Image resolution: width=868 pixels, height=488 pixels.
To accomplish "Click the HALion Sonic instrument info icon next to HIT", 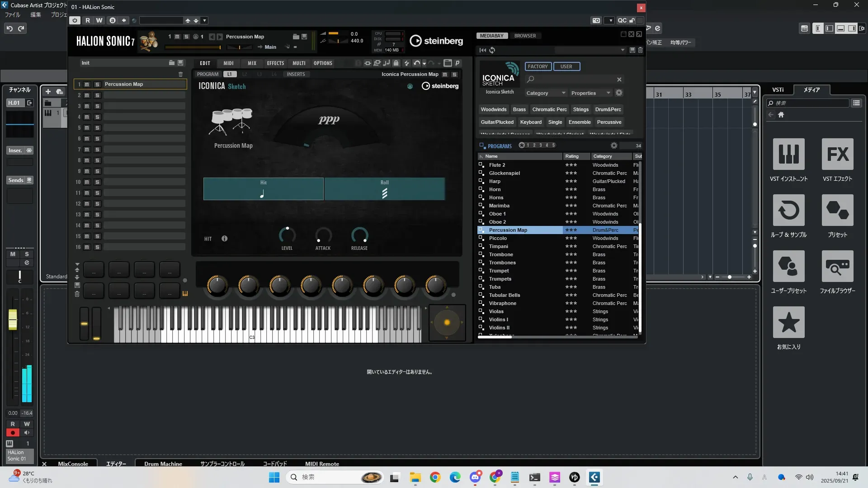I will [225, 239].
